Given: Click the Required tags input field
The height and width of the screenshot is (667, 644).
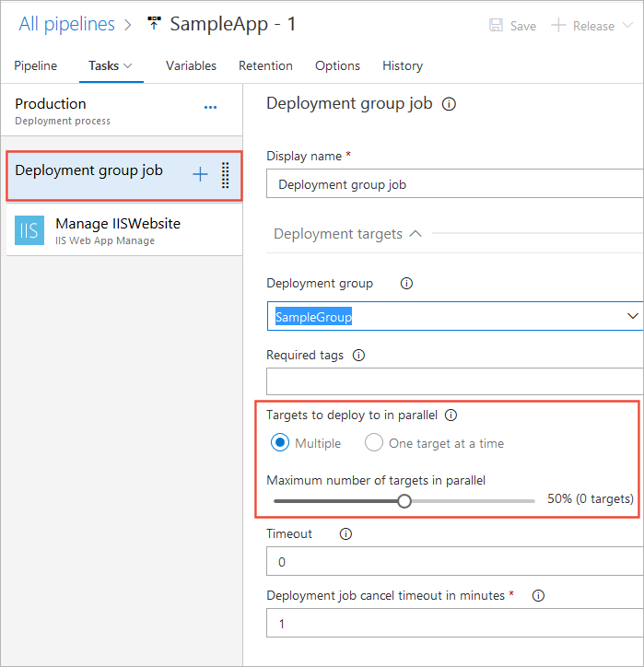Looking at the screenshot, I should pyautogui.click(x=454, y=380).
